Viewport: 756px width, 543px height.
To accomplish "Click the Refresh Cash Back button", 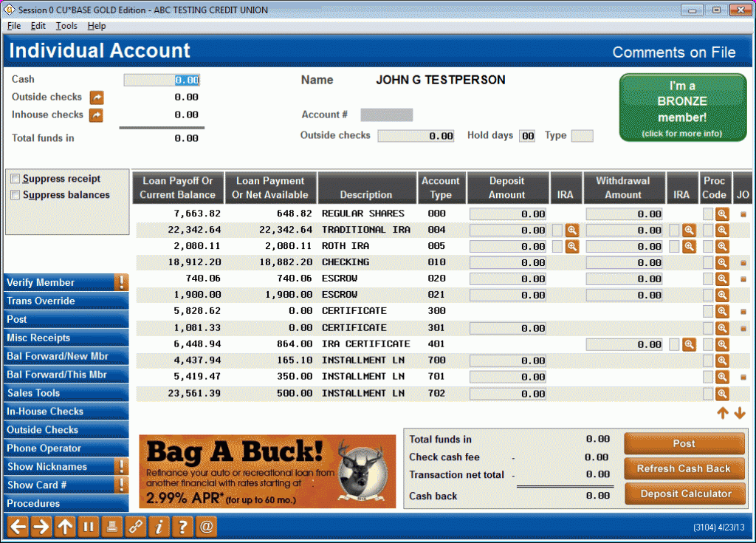I will 684,468.
